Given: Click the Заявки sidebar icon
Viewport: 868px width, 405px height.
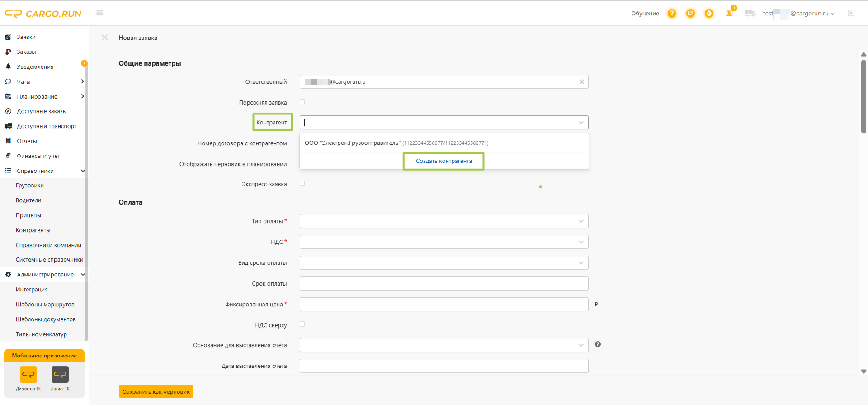Looking at the screenshot, I should point(8,37).
